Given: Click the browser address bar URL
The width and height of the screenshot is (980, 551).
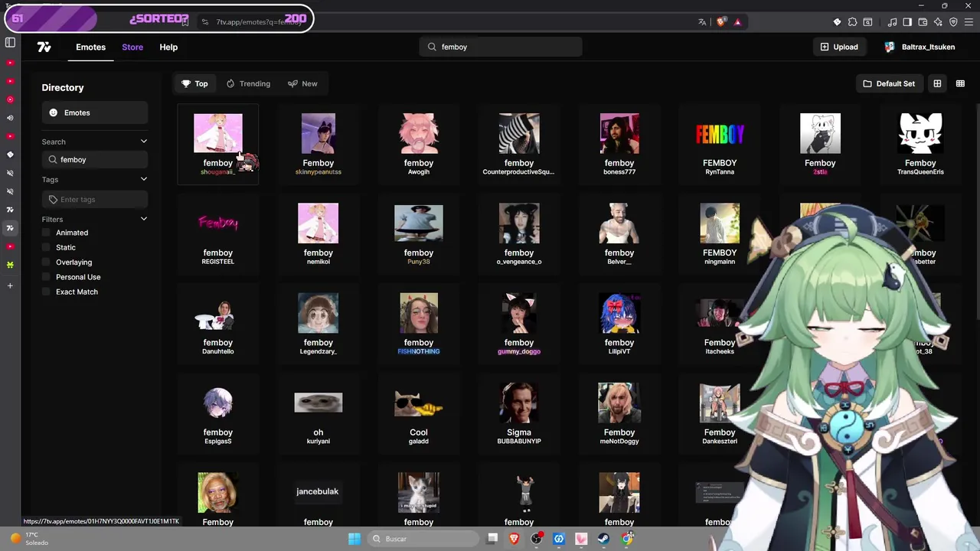Looking at the screenshot, I should (x=259, y=22).
